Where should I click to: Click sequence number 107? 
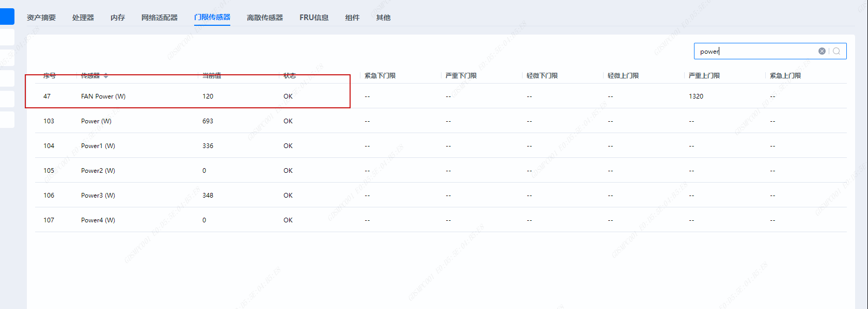point(49,220)
